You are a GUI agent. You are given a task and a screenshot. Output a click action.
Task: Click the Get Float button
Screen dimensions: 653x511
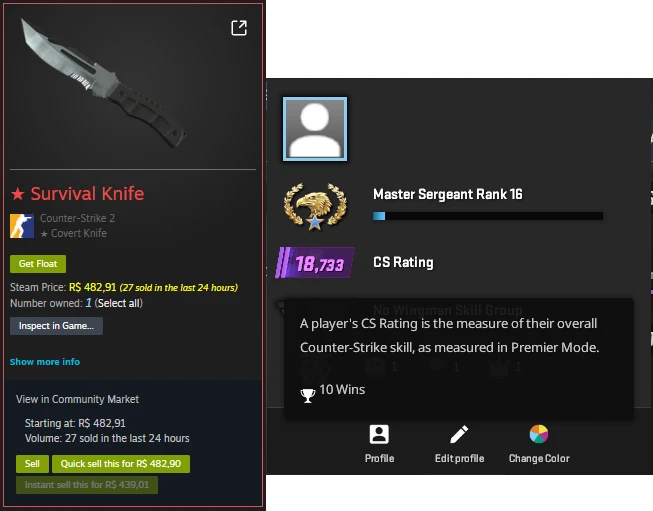point(38,264)
